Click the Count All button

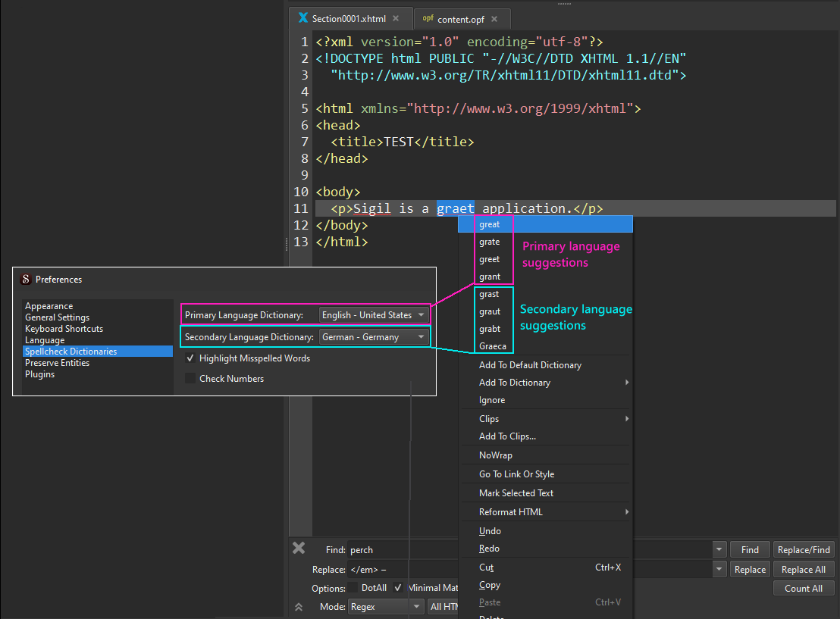coord(803,588)
